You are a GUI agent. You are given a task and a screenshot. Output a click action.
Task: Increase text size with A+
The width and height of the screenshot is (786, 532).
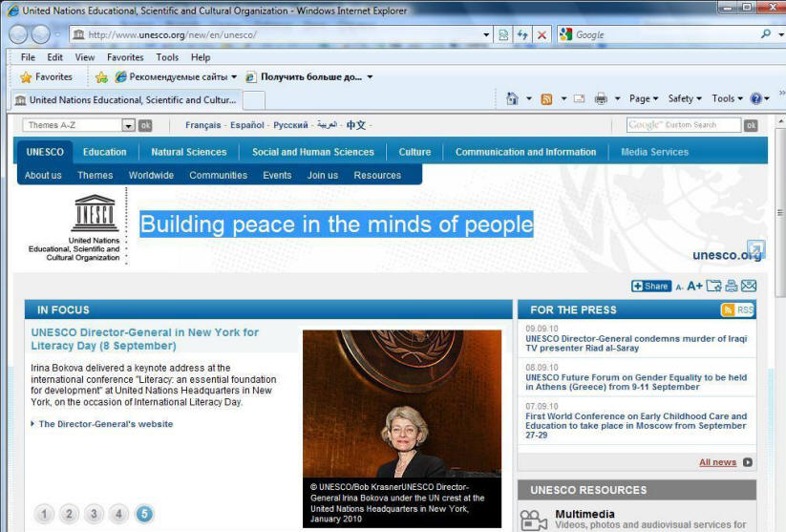(694, 286)
